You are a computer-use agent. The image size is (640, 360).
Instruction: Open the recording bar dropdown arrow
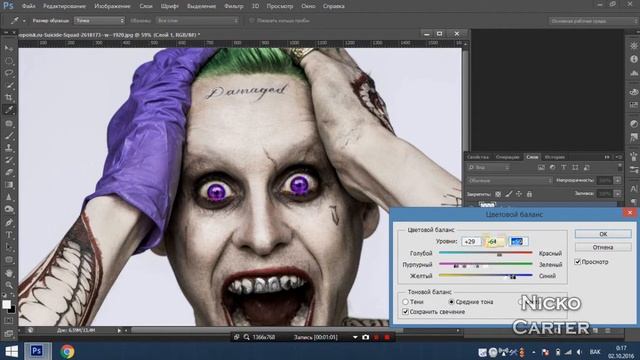(355, 337)
